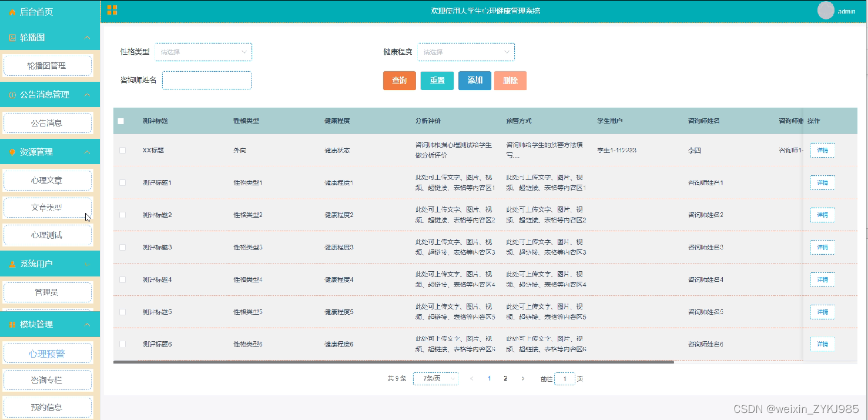Image resolution: width=868 pixels, height=420 pixels.
Task: Check the checkbox on the 测评标题3 row
Action: click(122, 247)
